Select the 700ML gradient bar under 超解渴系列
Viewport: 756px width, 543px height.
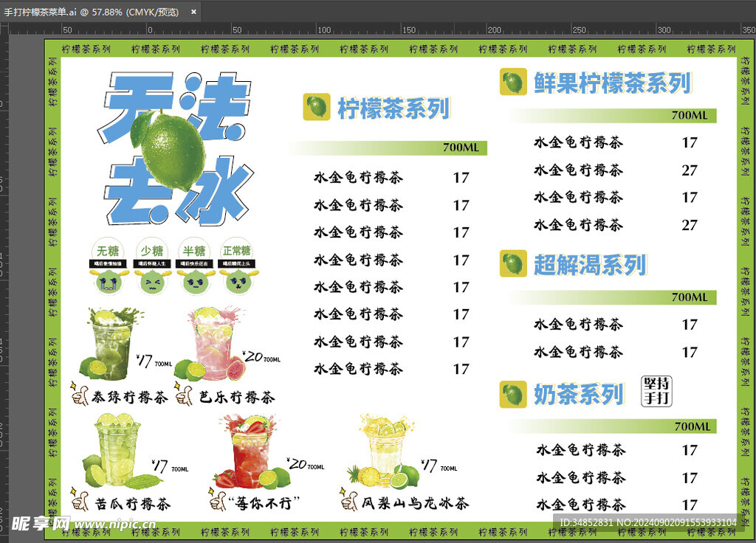coord(611,297)
